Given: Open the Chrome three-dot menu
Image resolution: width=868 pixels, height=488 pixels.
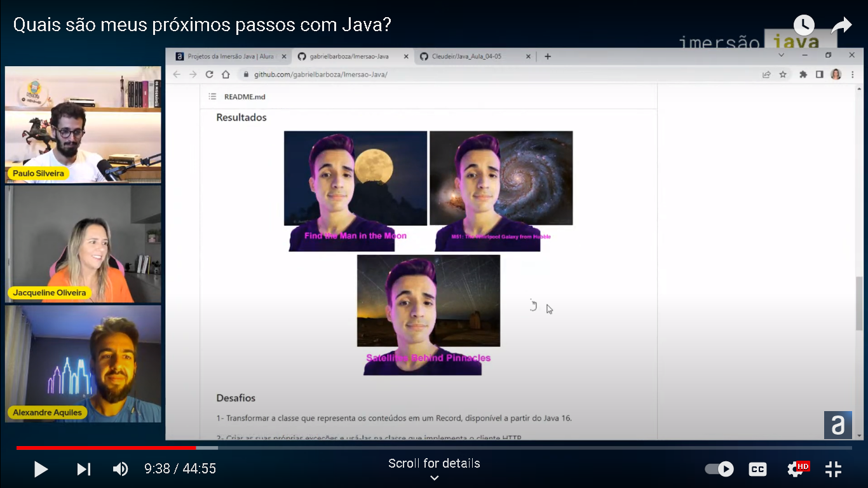Looking at the screenshot, I should coord(853,74).
